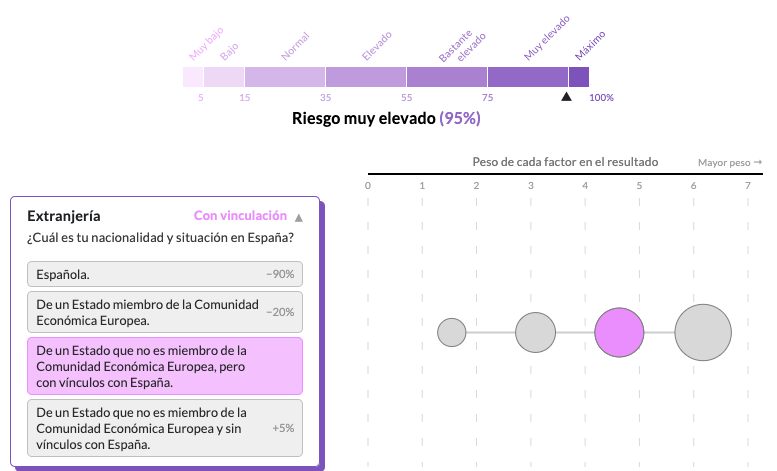Select 'sin vínculos con España' option
Screen dimensions: 777x471
pos(165,428)
